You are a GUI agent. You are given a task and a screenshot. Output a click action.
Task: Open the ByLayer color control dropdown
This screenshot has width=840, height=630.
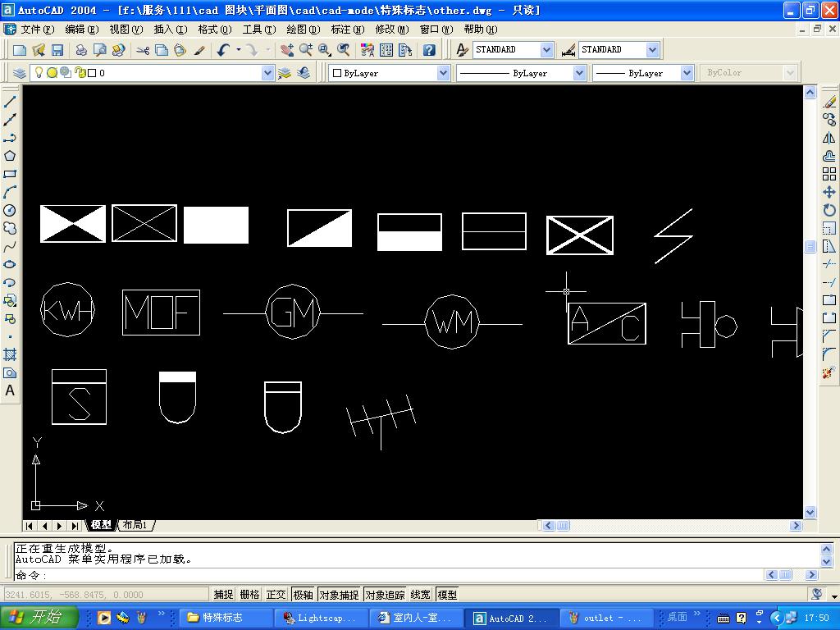[x=443, y=73]
